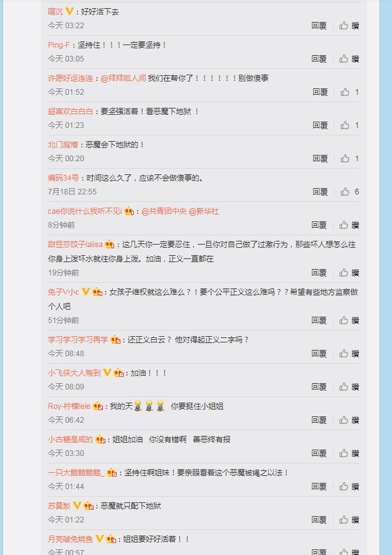The image size is (392, 555).
Task: Open the @共青团中央 mention link
Action: tap(164, 211)
